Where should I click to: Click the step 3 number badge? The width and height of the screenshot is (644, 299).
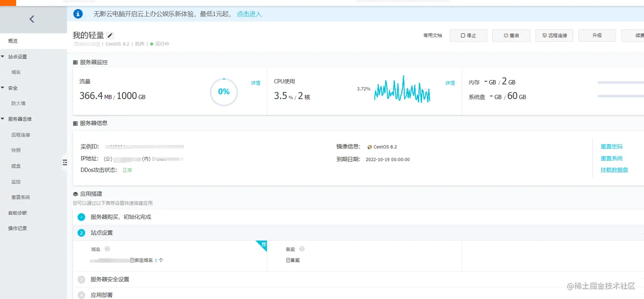pos(81,279)
